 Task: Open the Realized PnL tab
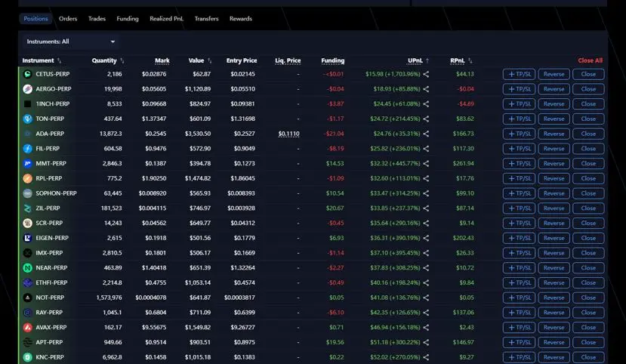166,19
